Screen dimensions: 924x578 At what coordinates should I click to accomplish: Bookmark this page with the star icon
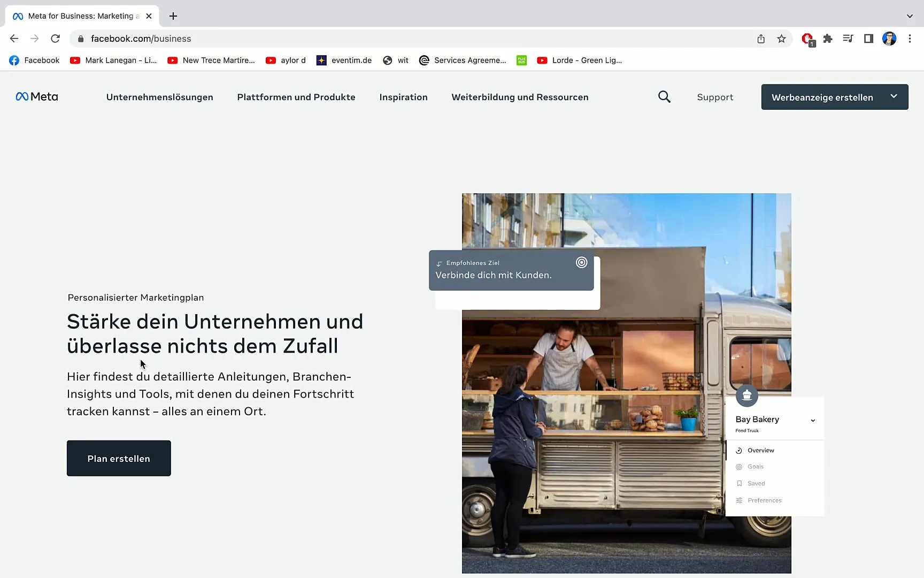781,39
